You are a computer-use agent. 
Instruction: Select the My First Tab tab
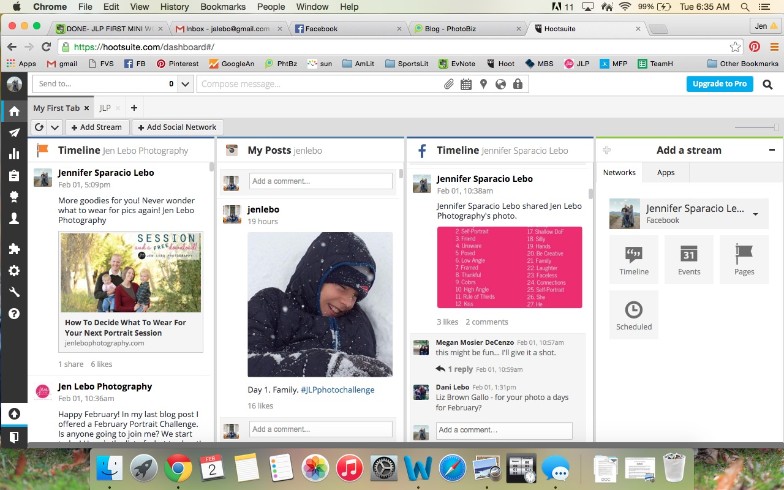click(56, 108)
